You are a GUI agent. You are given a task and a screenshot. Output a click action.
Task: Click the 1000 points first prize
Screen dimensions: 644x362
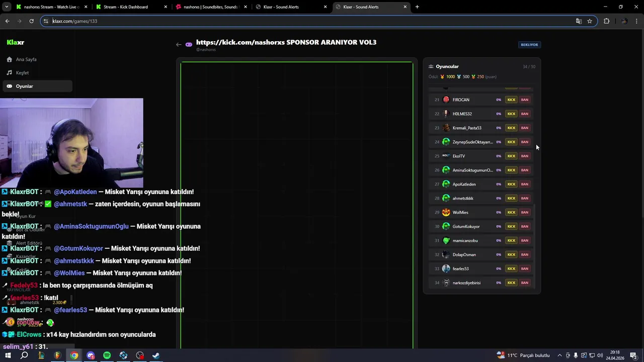(447, 77)
